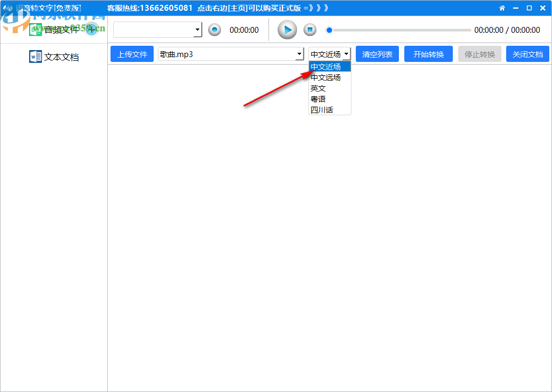Select 中文近场 from the dropdown list
The width and height of the screenshot is (552, 392).
330,66
